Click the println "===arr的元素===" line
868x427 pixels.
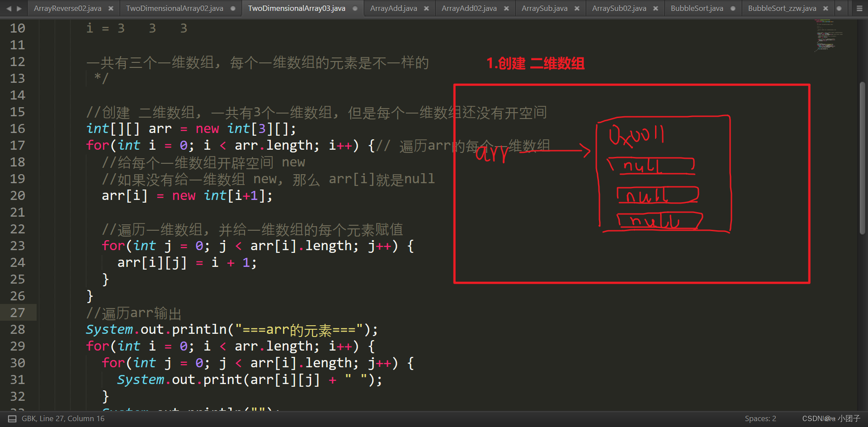coord(232,330)
